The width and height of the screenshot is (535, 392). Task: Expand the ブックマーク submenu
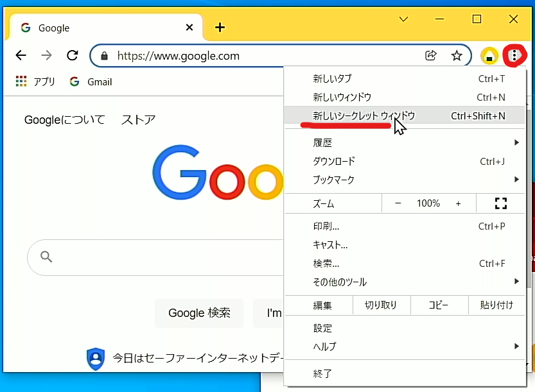point(405,180)
